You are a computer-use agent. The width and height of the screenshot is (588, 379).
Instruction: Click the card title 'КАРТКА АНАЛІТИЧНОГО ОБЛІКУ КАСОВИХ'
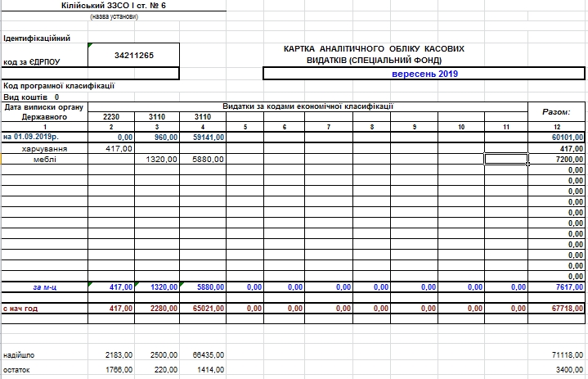[374, 49]
